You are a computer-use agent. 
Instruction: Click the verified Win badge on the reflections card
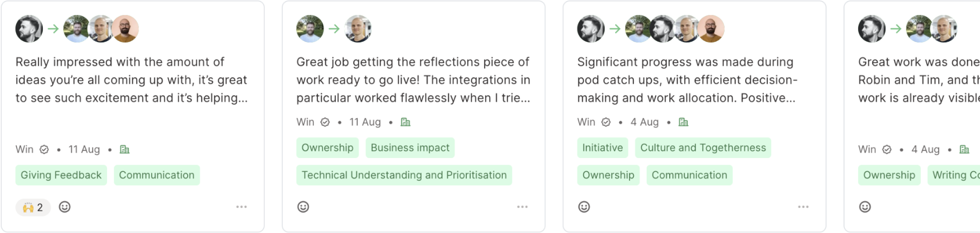pos(325,122)
